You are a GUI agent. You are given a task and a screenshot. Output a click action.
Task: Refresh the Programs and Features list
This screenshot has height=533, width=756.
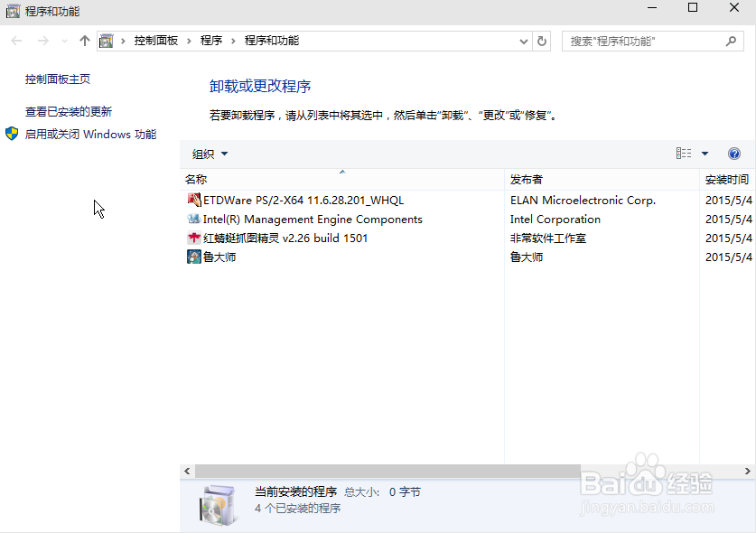542,42
